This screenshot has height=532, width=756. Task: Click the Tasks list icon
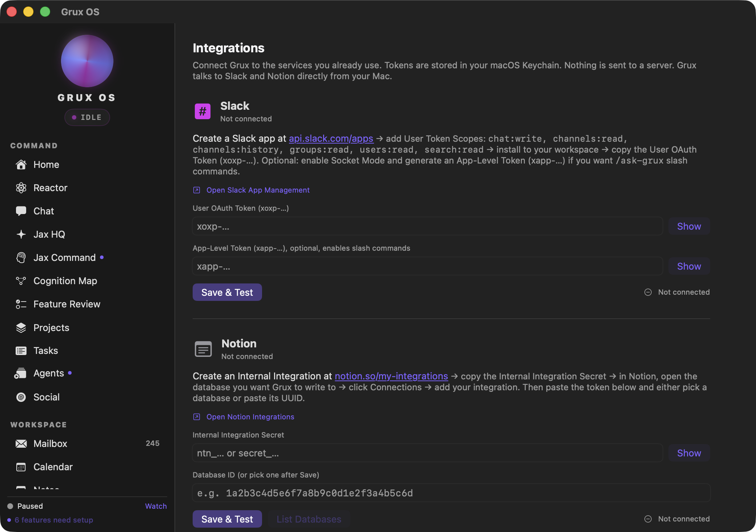tap(21, 351)
